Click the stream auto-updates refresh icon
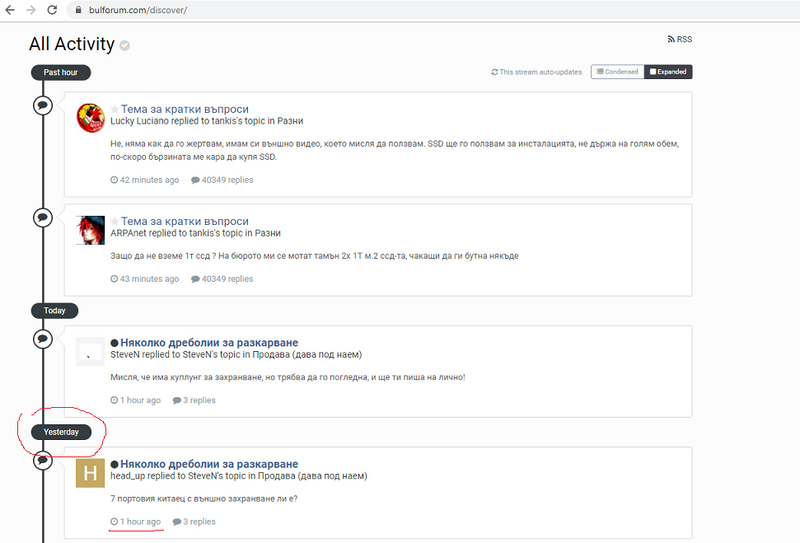Screen dimensions: 800x543 click(494, 72)
